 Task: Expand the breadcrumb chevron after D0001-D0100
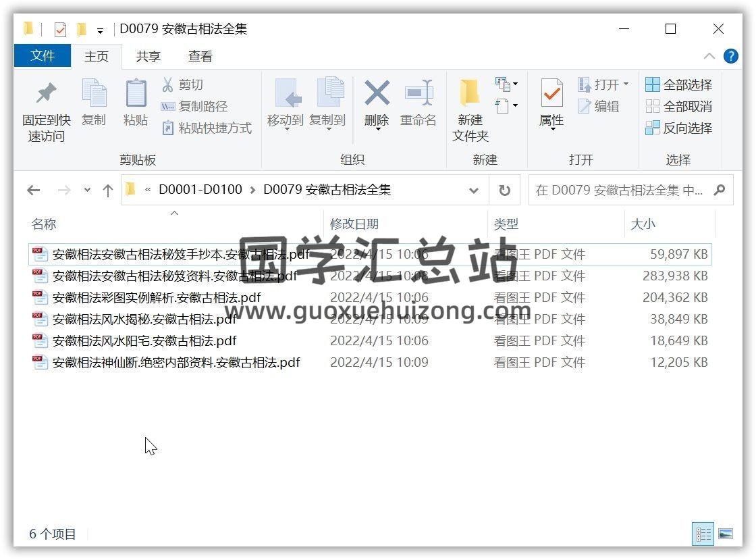(x=252, y=190)
